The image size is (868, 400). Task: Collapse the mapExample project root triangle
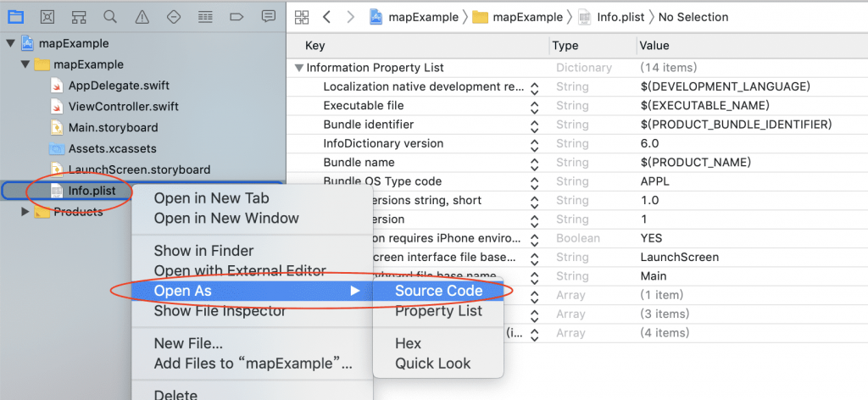(x=10, y=44)
